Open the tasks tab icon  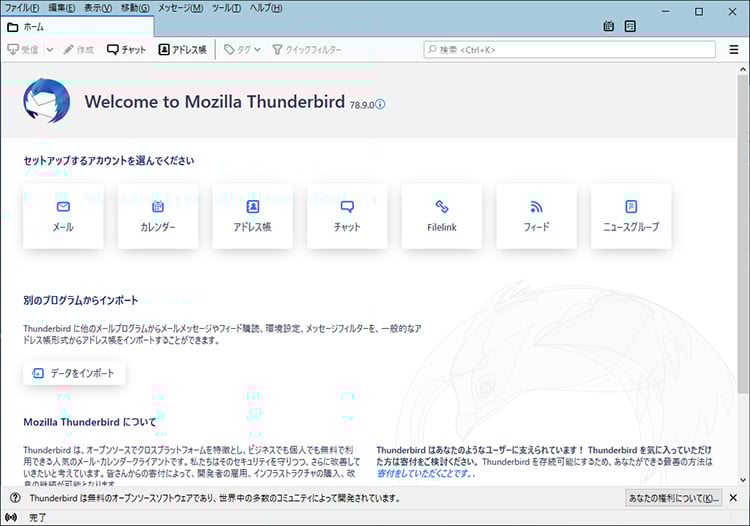[630, 26]
